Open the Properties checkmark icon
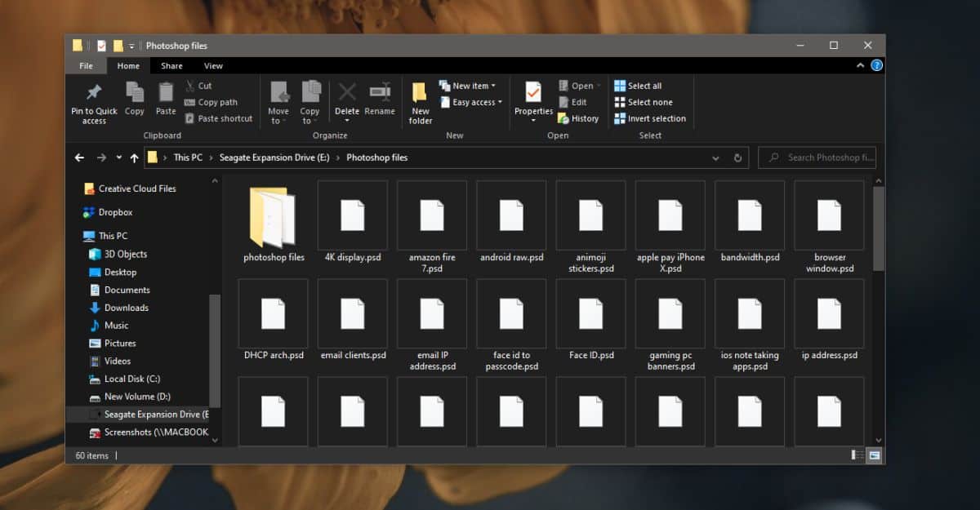The image size is (980, 510). 533,92
